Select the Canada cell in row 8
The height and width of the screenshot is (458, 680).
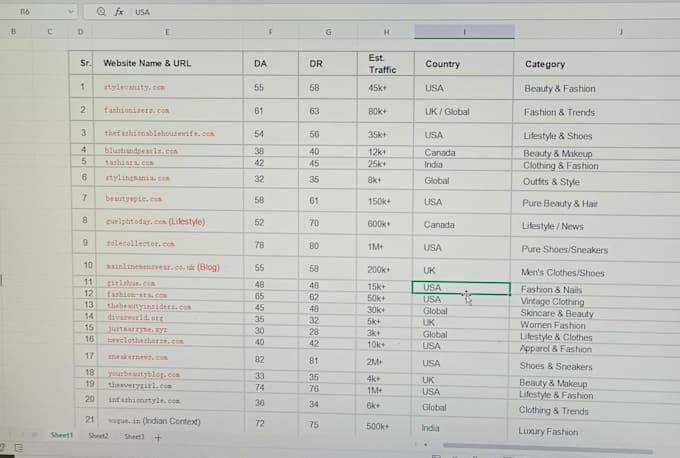point(462,225)
